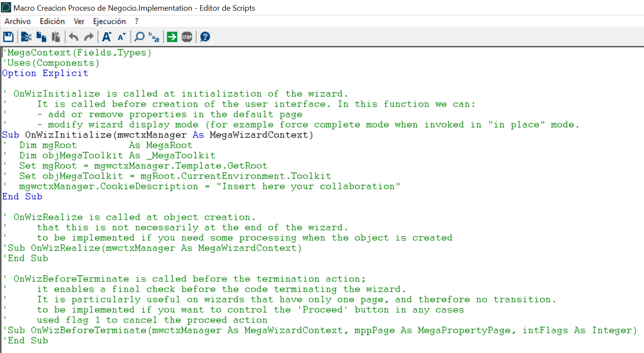Save the script with the floppy disk icon

[8, 37]
